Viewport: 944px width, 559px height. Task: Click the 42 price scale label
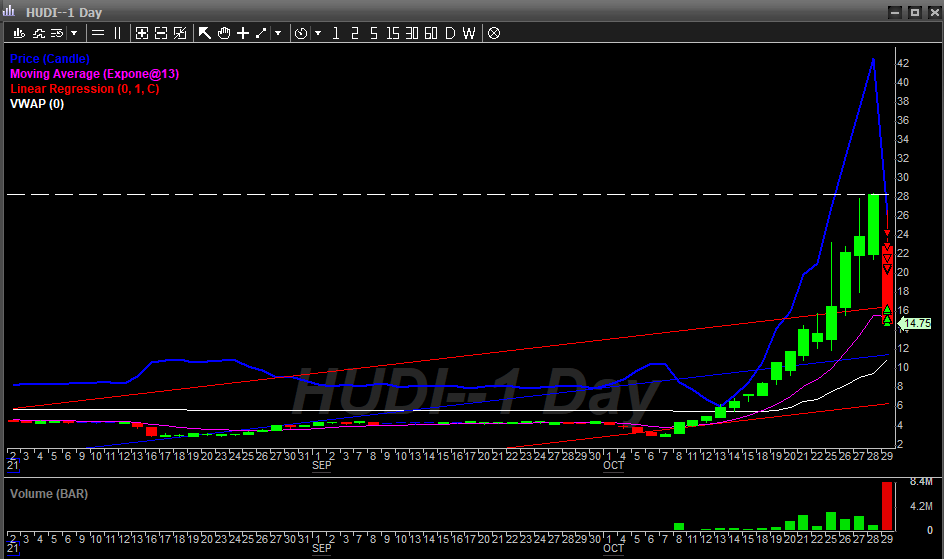point(903,63)
